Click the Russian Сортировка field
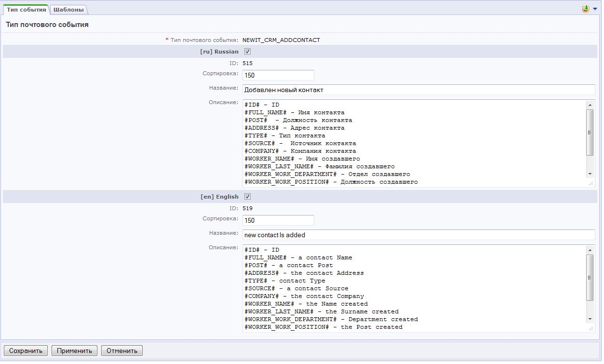 tap(278, 75)
